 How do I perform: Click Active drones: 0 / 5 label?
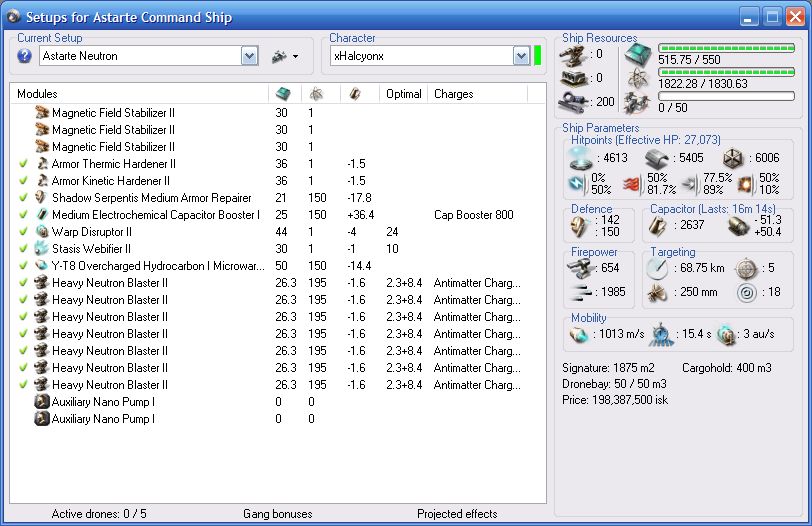coord(99,514)
